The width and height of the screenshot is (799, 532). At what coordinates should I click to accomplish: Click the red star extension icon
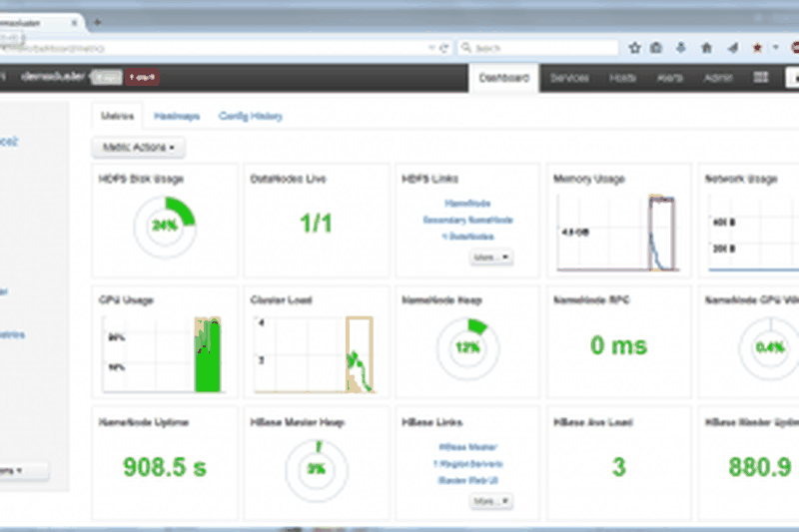click(757, 48)
